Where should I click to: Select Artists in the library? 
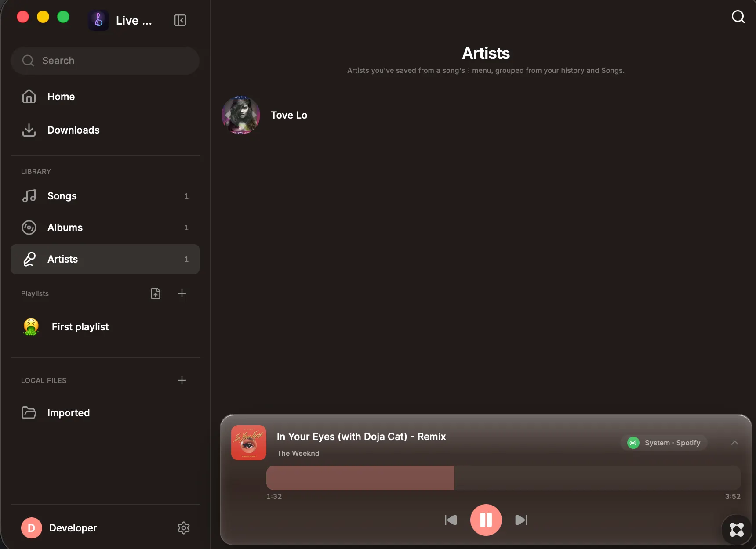105,259
